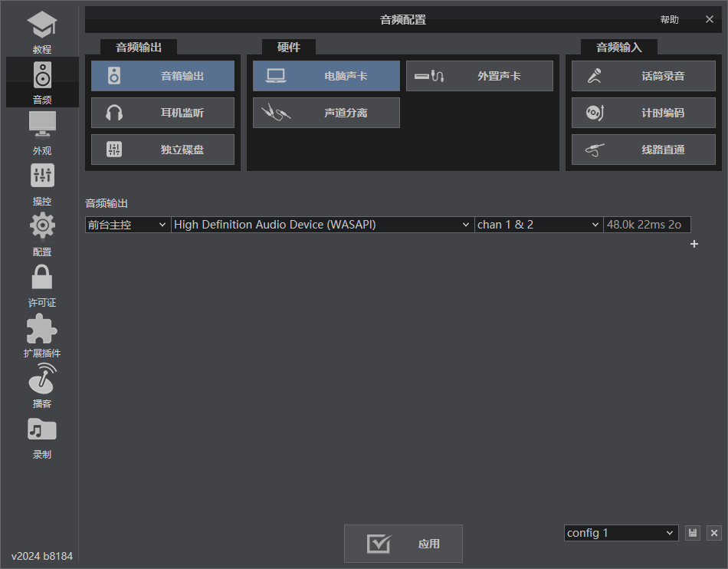Image resolution: width=728 pixels, height=569 pixels.
Task: Open the 许可证 licenses section
Action: [42, 284]
